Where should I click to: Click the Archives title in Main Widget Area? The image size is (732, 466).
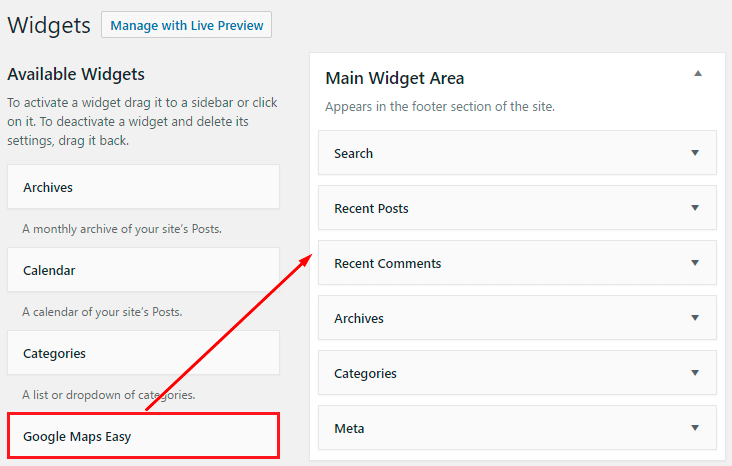(x=359, y=318)
